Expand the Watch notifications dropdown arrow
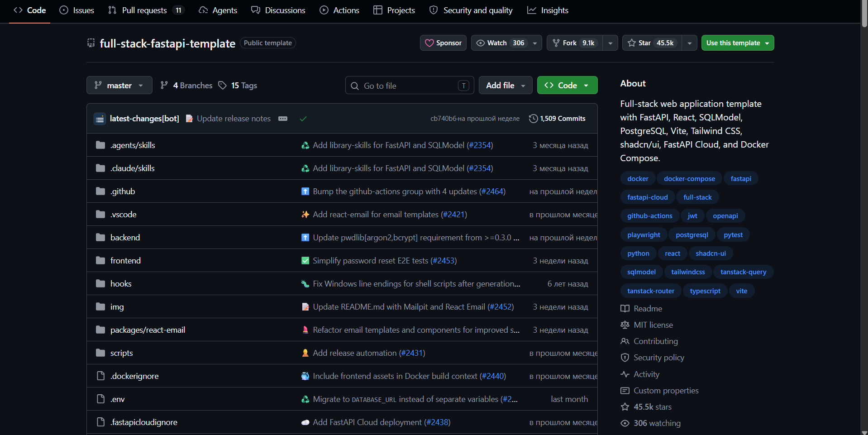This screenshot has height=435, width=868. [535, 43]
